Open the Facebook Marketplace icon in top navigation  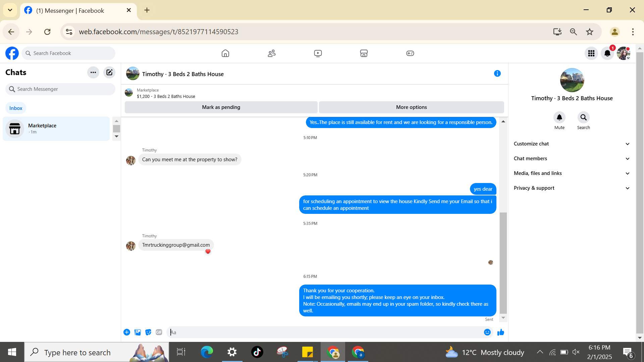pos(364,53)
